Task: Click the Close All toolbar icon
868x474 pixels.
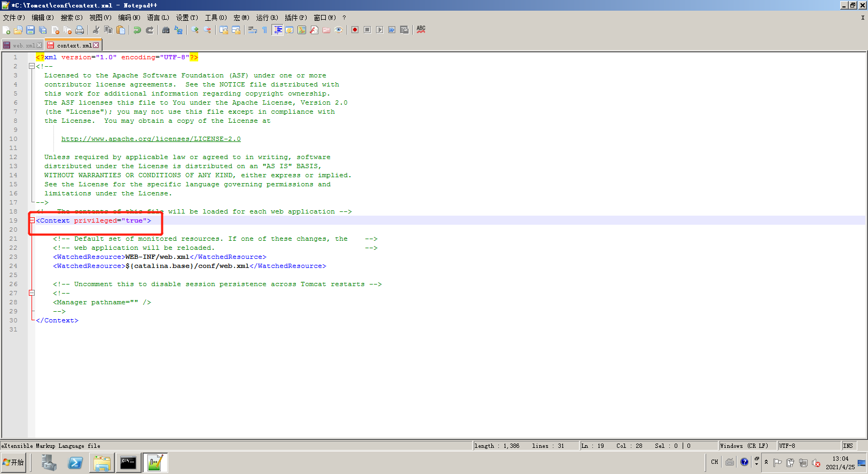Action: 67,30
